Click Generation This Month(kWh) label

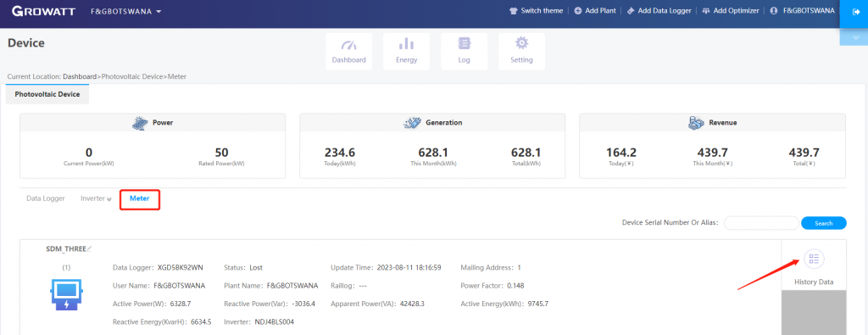[433, 165]
